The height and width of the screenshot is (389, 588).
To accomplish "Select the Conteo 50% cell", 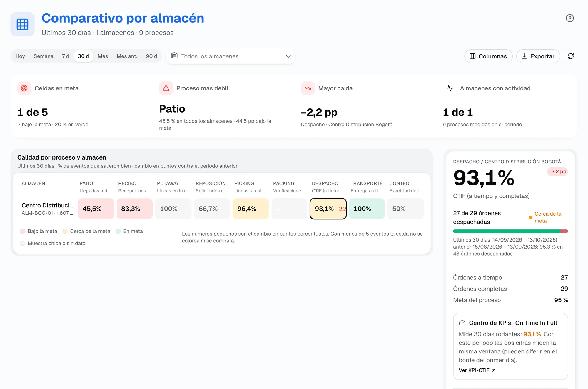I will [405, 209].
